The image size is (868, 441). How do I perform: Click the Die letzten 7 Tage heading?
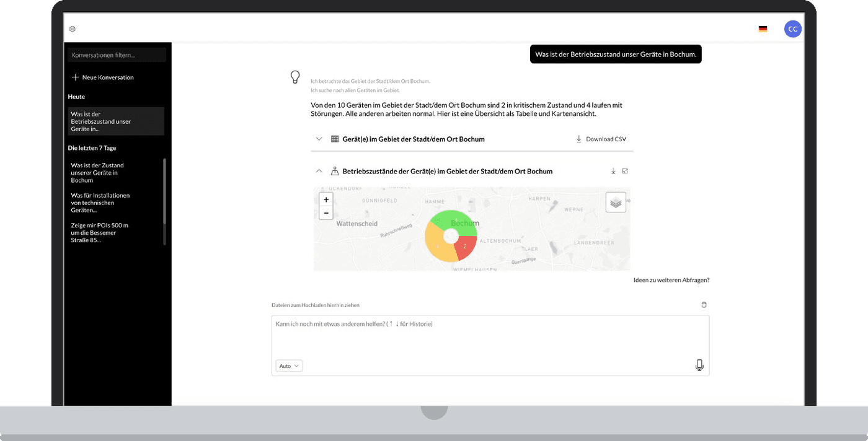click(x=92, y=148)
